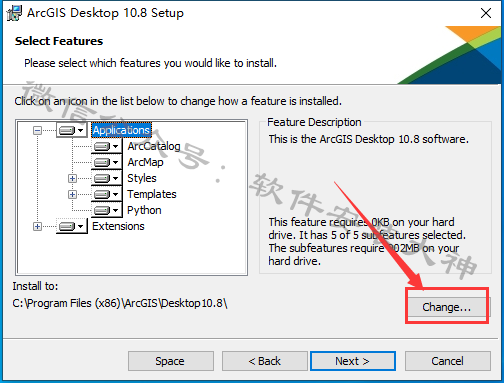Proceed with the Next button
Viewport: 504px width, 383px height.
coord(353,361)
